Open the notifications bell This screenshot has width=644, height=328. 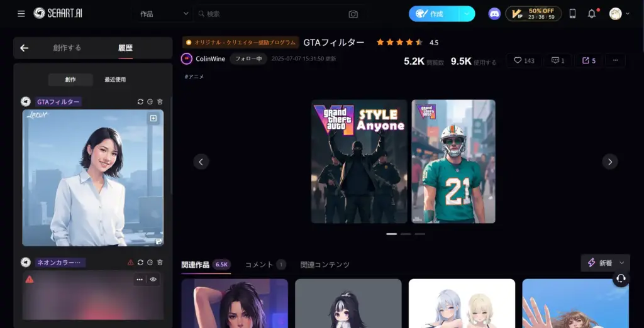(x=591, y=14)
